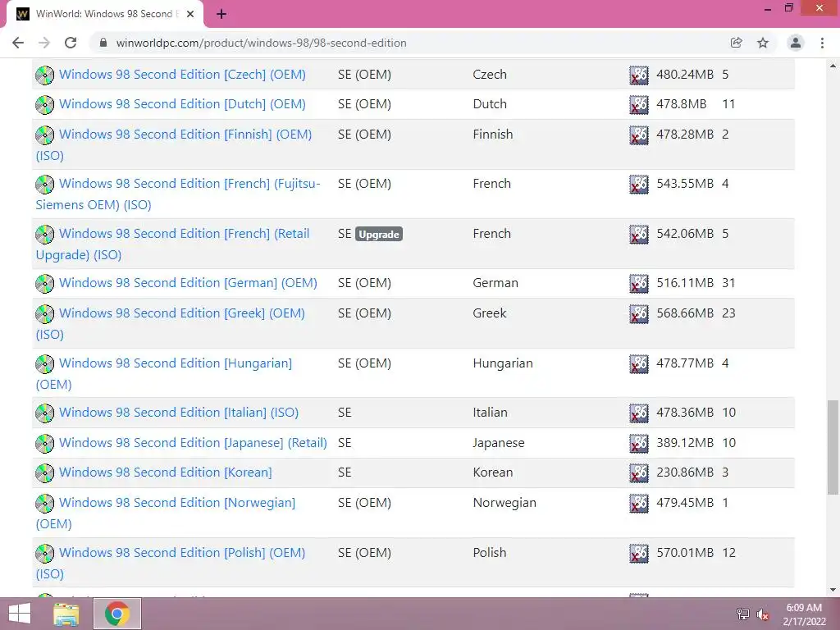Open Windows 98 Second Edition [Norwegian] link
Screen dimensions: 840x630
pyautogui.click(x=177, y=503)
